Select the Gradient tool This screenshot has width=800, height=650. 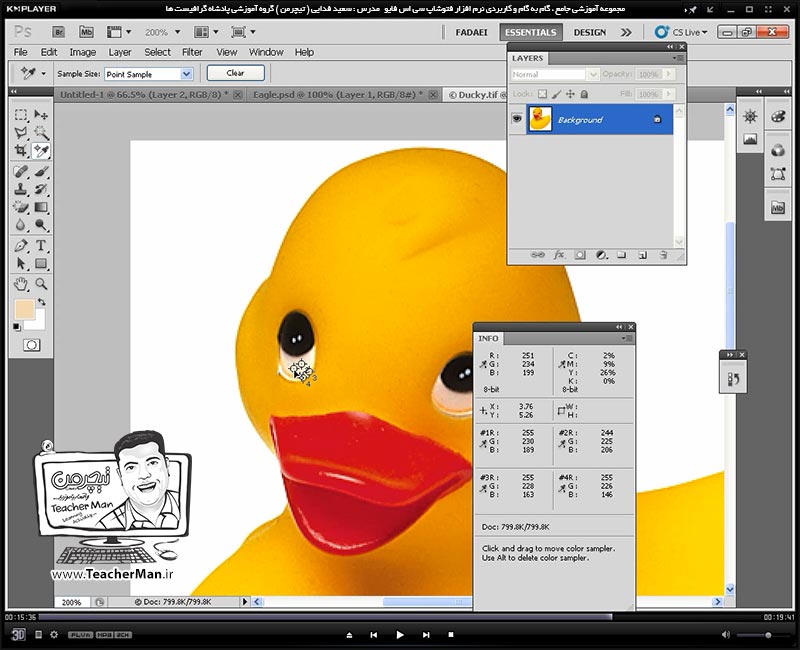point(41,207)
